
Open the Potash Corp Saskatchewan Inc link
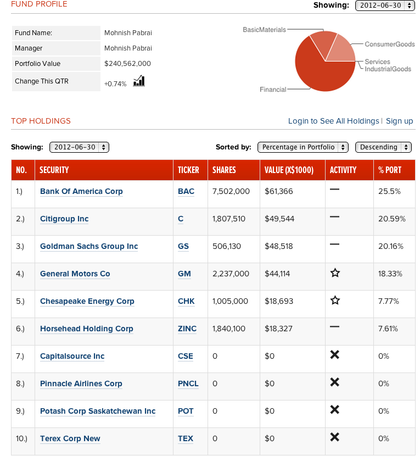pyautogui.click(x=98, y=411)
